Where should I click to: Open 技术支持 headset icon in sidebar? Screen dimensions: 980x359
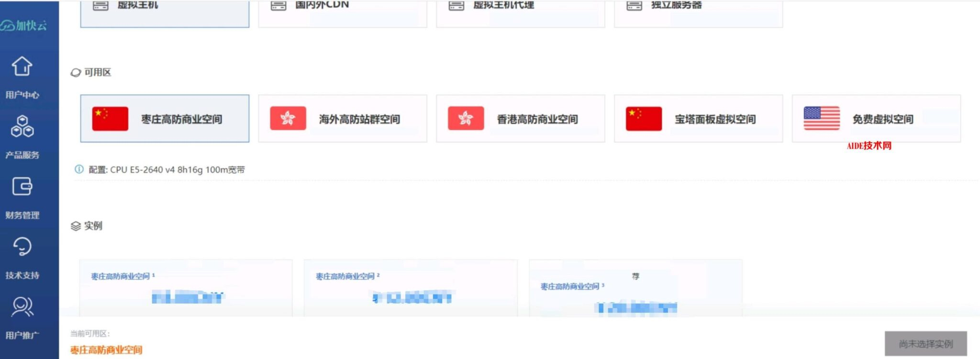22,247
